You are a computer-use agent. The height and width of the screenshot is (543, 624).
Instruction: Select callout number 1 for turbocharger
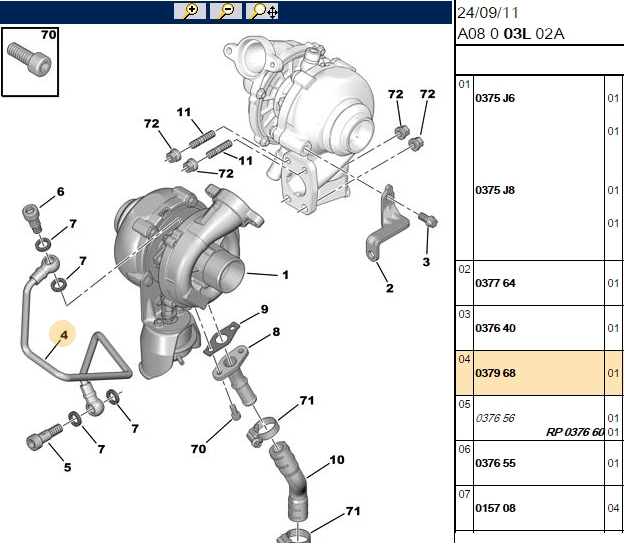285,275
